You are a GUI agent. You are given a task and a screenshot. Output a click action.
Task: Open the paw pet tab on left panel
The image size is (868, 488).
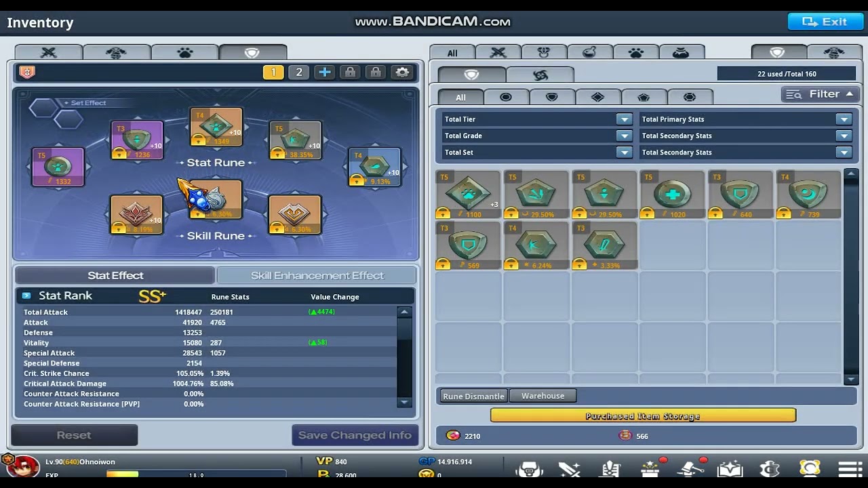184,52
